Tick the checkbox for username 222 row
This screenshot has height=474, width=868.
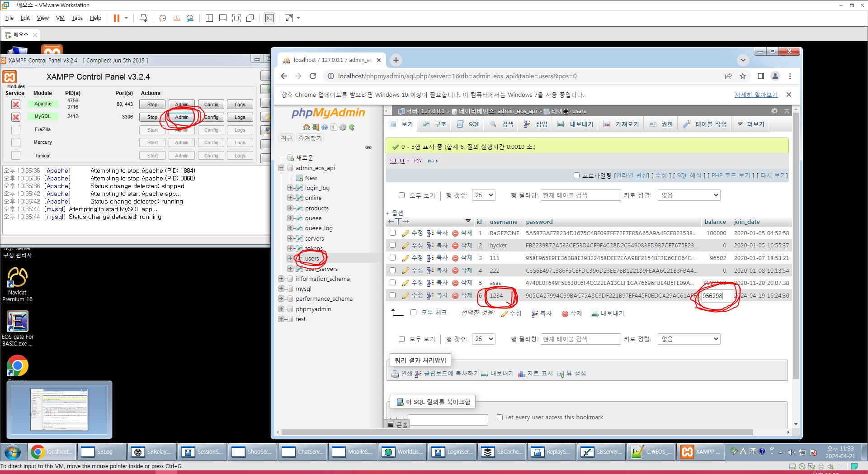[392, 270]
